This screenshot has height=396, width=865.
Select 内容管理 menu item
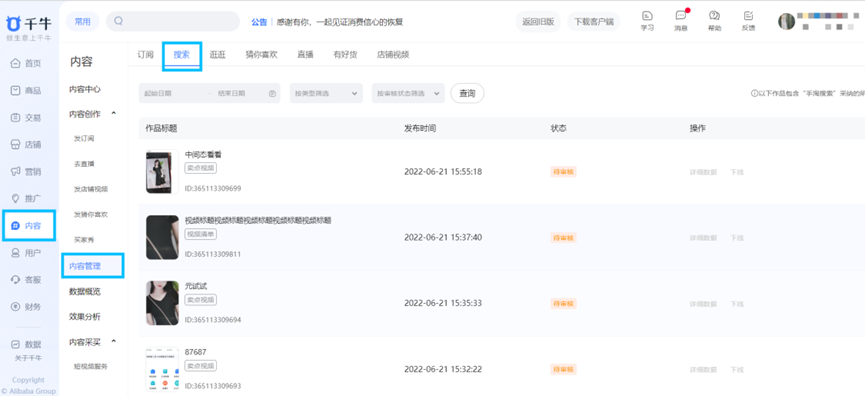coord(84,266)
